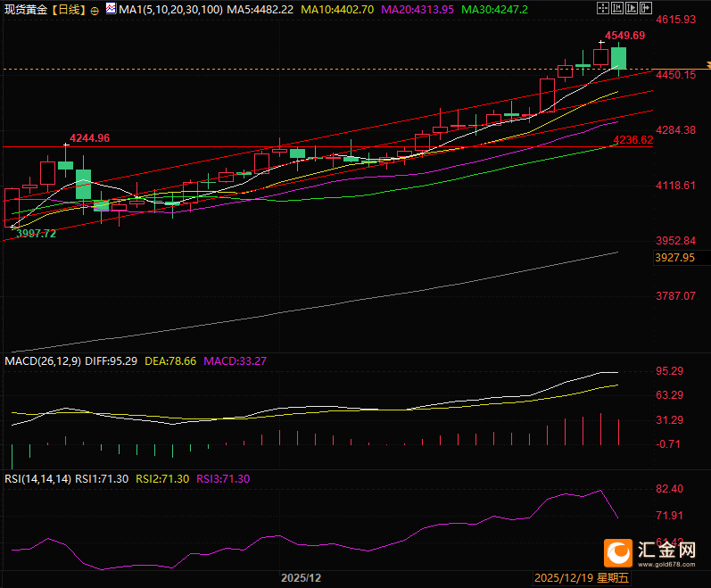Click the MACD(26,12,9) indicator label
This screenshot has height=588, width=711.
(x=43, y=361)
